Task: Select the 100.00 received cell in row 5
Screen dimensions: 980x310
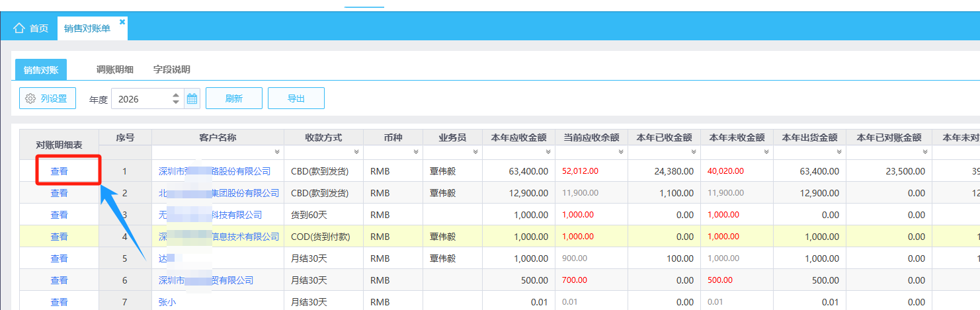Action: [x=664, y=258]
